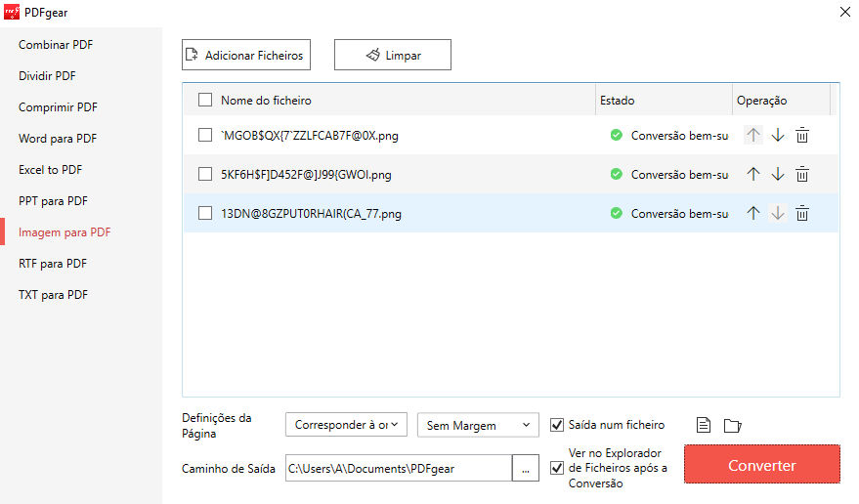This screenshot has width=859, height=504.
Task: Click the Nome do ficheiro column header
Action: point(266,101)
